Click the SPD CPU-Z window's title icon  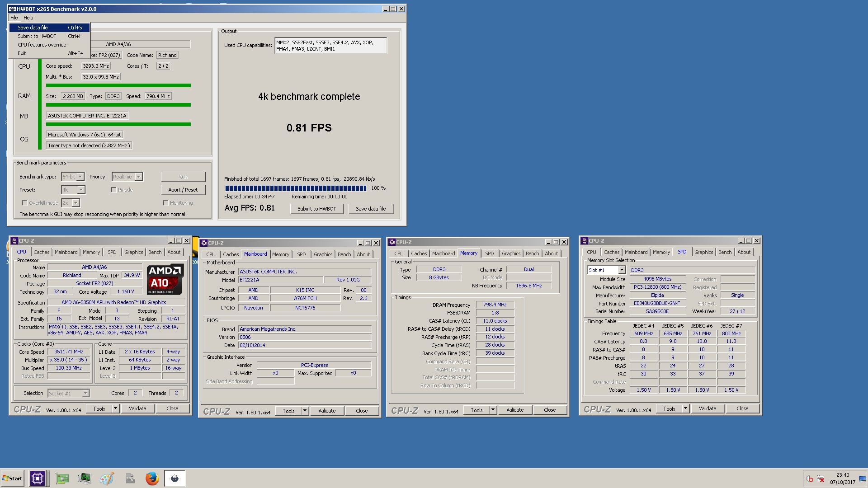tap(585, 241)
